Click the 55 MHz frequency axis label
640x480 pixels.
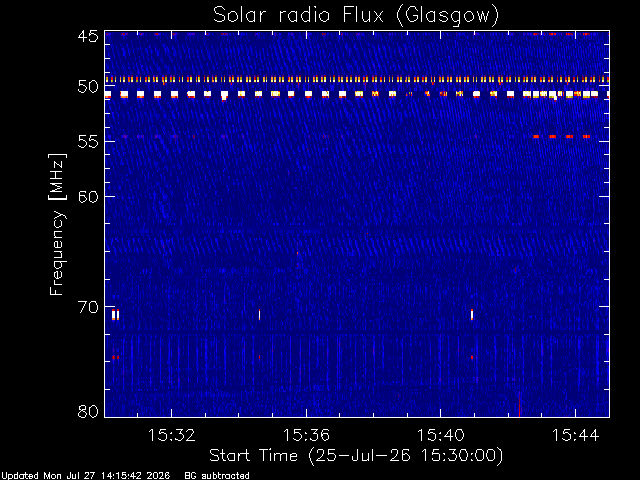(88, 142)
